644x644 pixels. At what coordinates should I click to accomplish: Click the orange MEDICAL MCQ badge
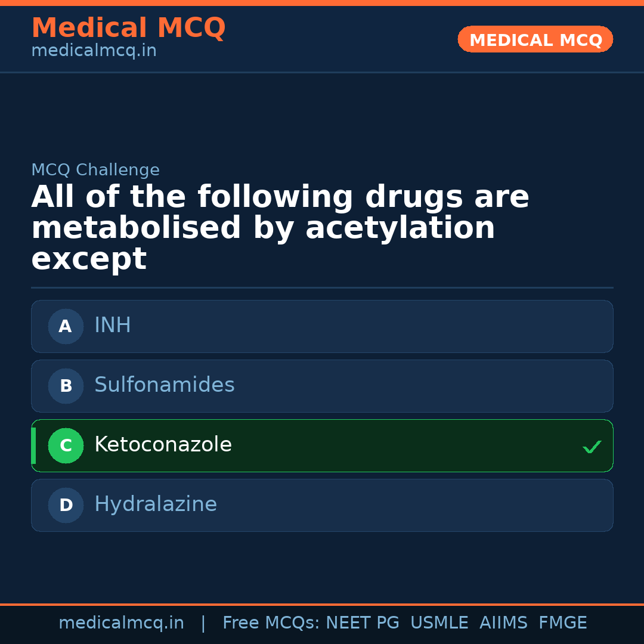click(x=535, y=40)
